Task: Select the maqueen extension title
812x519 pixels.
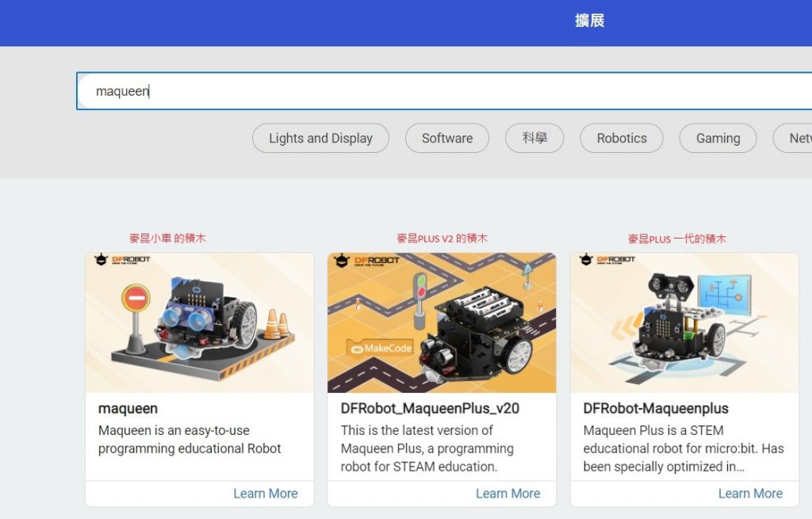Action: tap(128, 408)
